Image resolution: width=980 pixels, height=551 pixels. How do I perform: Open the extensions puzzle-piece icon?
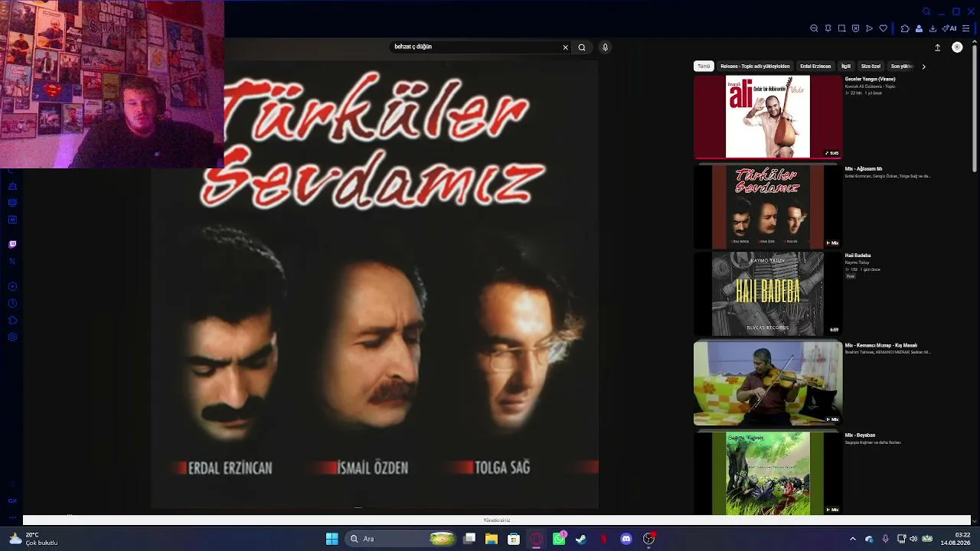(905, 28)
